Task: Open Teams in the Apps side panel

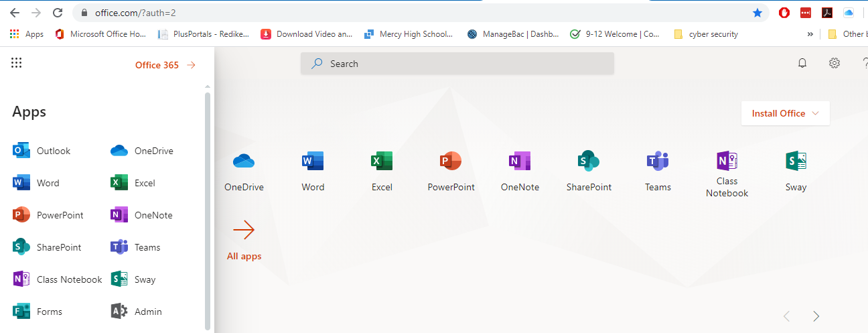Action: click(x=135, y=247)
